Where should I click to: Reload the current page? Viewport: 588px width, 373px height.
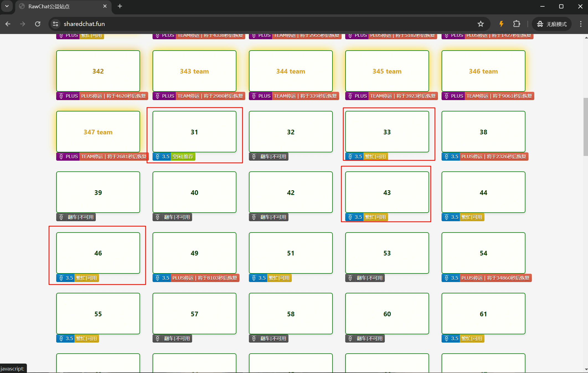(x=38, y=24)
